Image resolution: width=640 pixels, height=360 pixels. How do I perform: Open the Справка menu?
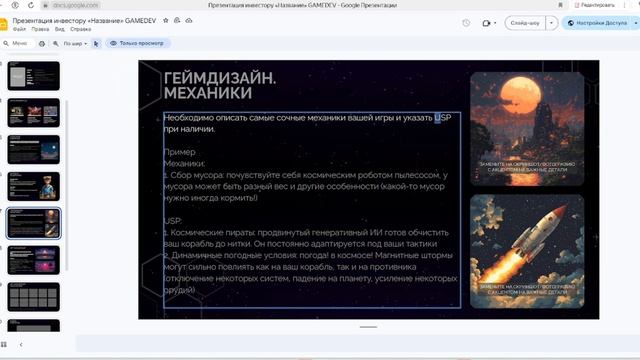pos(80,29)
